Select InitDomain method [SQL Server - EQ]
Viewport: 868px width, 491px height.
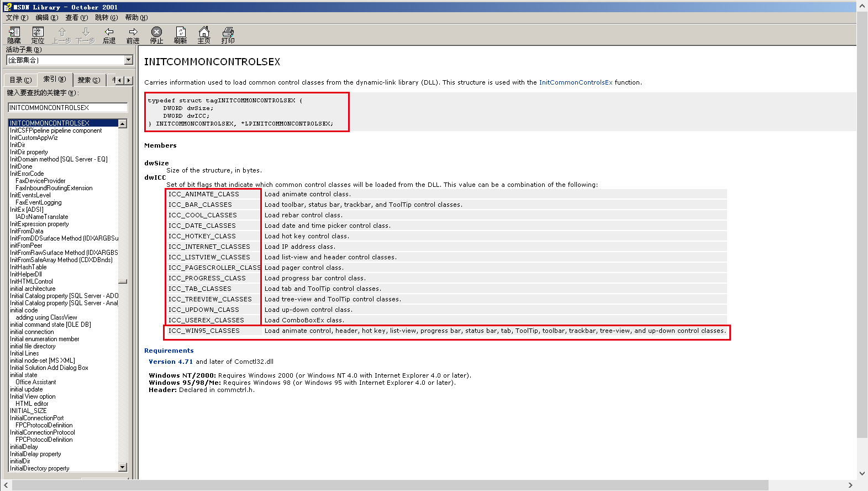(x=59, y=159)
